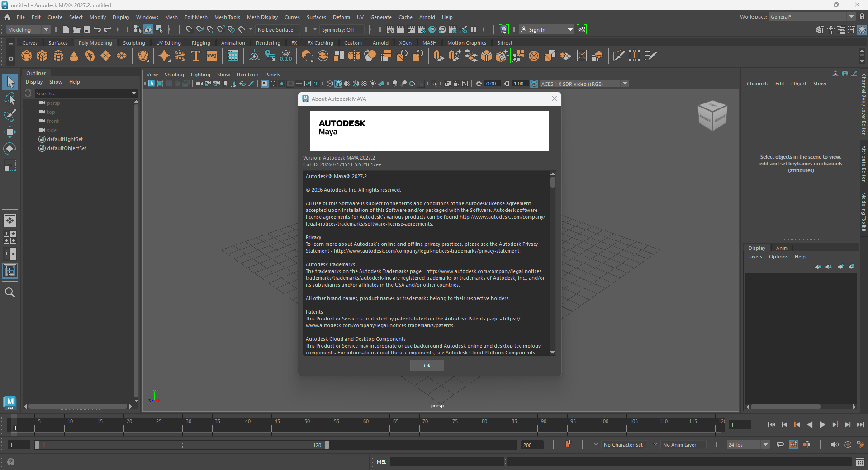Screen dimensions: 868x470
Task: Click the Undo arrow icon
Action: coord(97,29)
